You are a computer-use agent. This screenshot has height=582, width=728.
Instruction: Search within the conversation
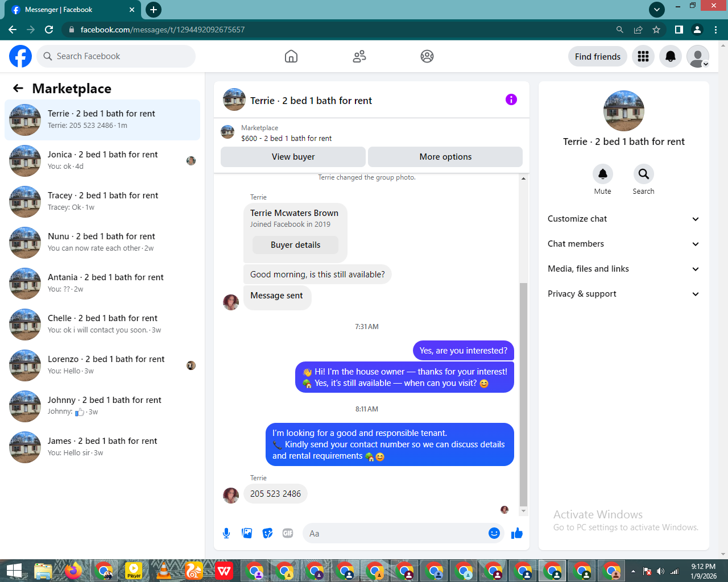point(644,174)
